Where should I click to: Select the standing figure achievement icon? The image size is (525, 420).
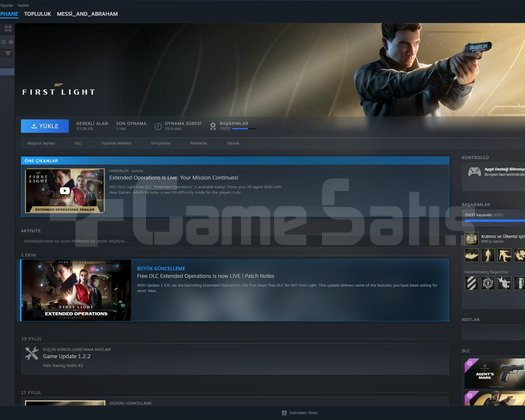(488, 255)
